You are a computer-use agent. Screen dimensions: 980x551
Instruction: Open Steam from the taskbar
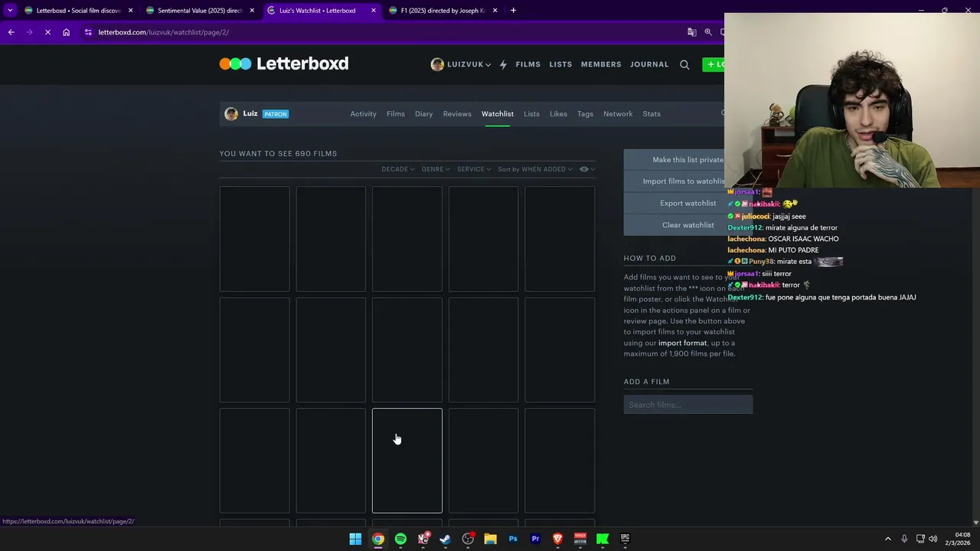445,539
